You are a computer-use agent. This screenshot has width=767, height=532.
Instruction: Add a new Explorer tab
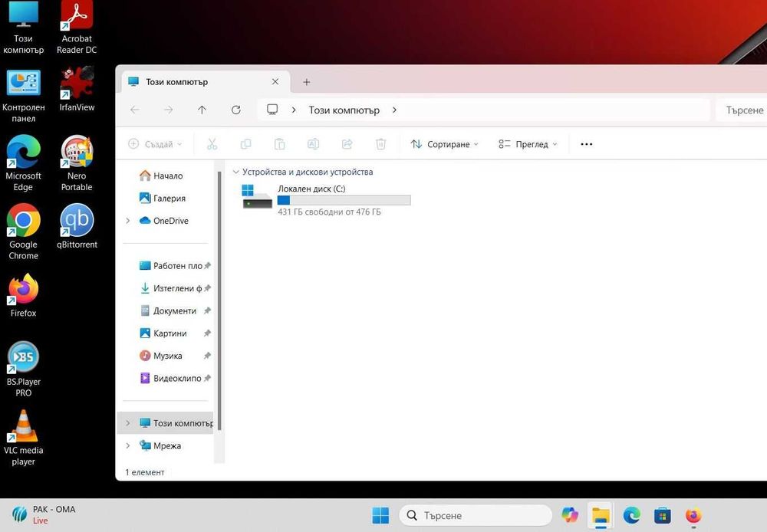(x=306, y=82)
